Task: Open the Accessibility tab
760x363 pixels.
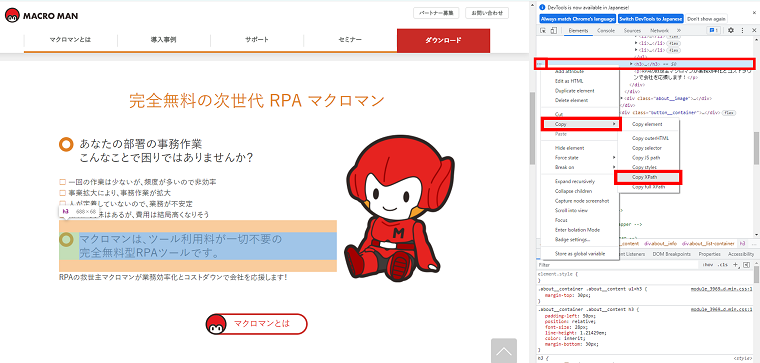Action: pos(741,254)
